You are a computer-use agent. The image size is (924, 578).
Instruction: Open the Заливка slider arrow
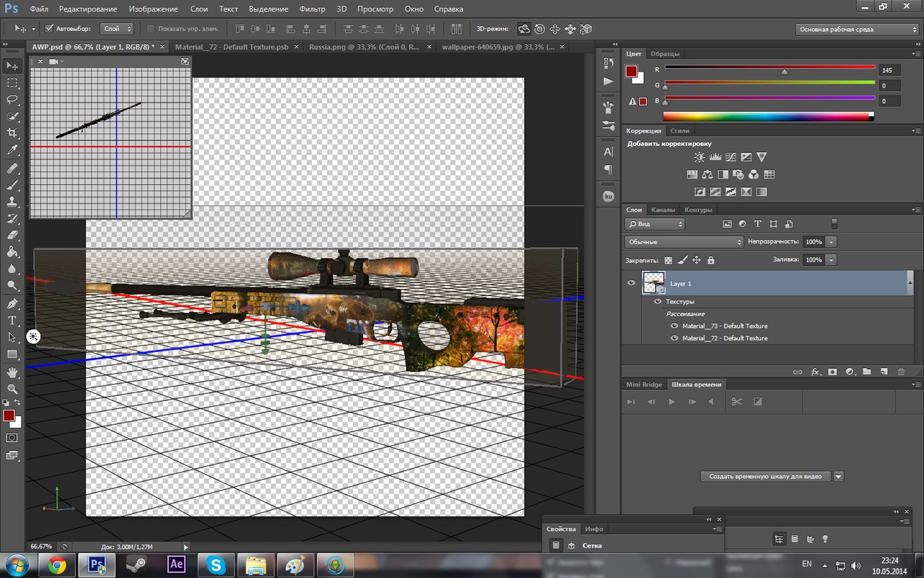[x=832, y=259]
